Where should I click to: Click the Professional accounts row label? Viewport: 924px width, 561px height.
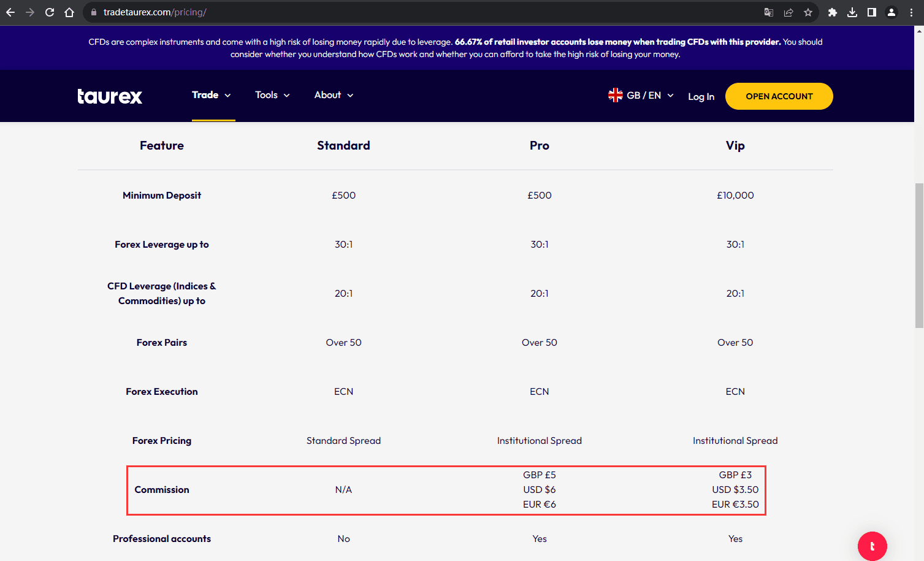pos(162,538)
